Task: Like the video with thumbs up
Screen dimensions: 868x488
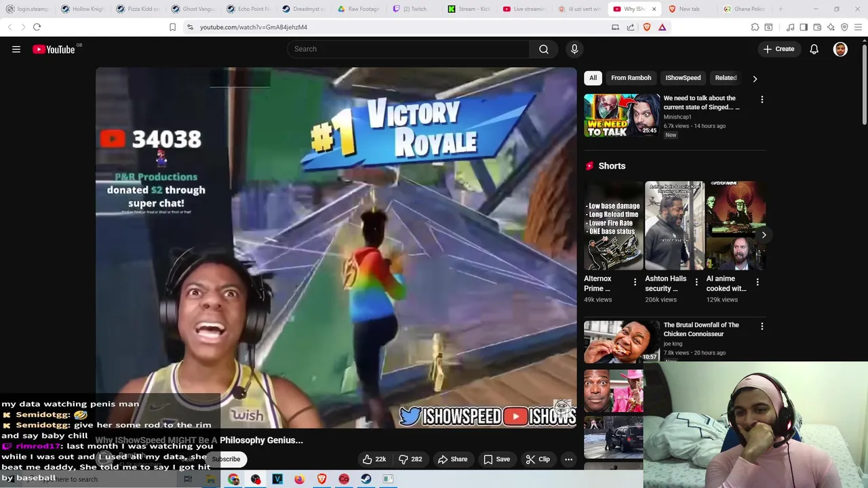Action: tap(374, 459)
